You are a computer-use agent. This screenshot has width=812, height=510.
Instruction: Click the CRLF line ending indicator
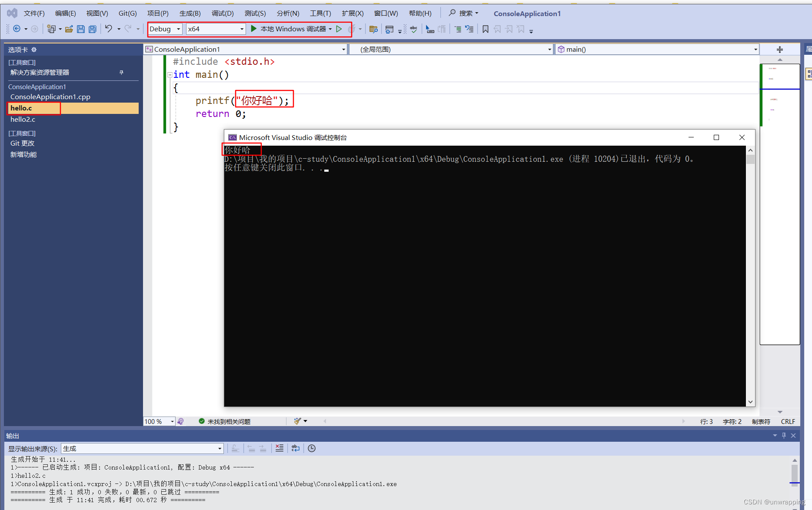(788, 421)
